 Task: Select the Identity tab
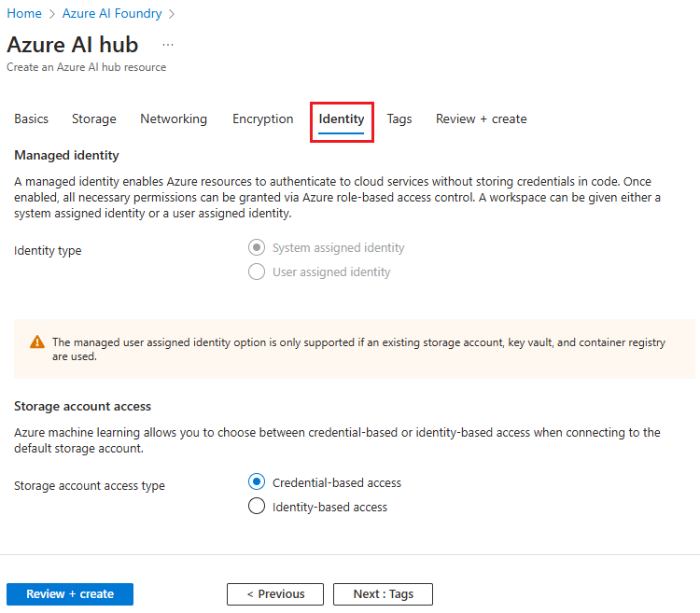342,119
